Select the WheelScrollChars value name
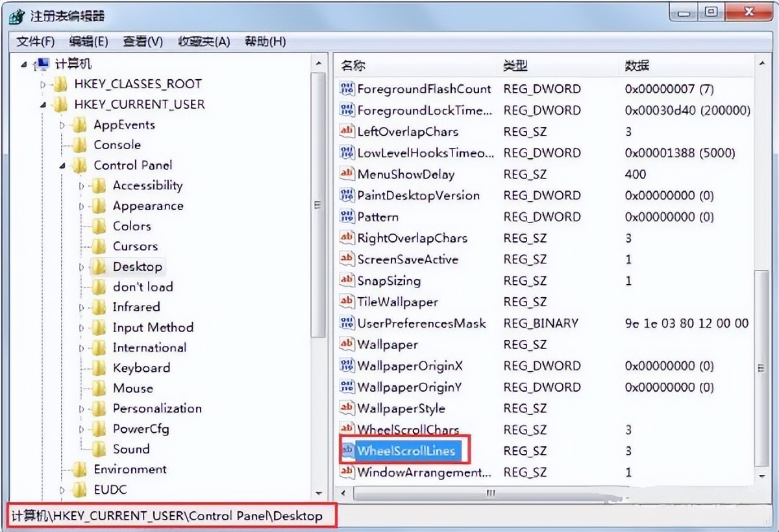This screenshot has width=779, height=532. (408, 429)
